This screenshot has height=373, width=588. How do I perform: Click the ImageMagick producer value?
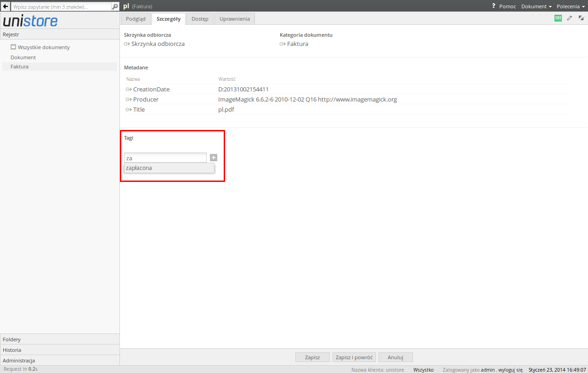[307, 99]
